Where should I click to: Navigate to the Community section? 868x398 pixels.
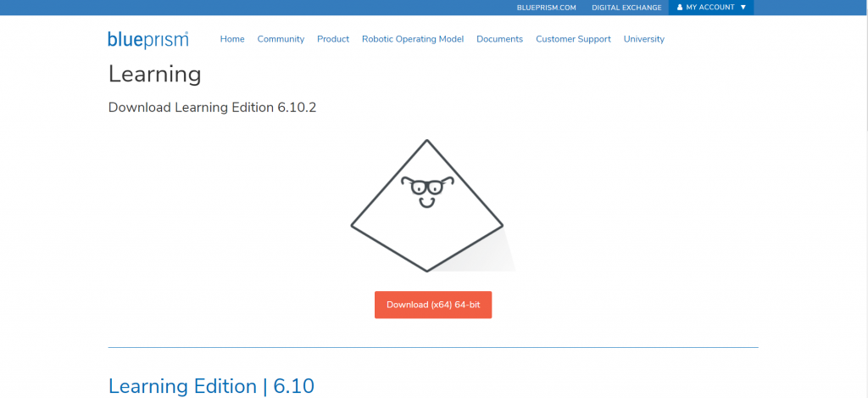[x=281, y=39]
